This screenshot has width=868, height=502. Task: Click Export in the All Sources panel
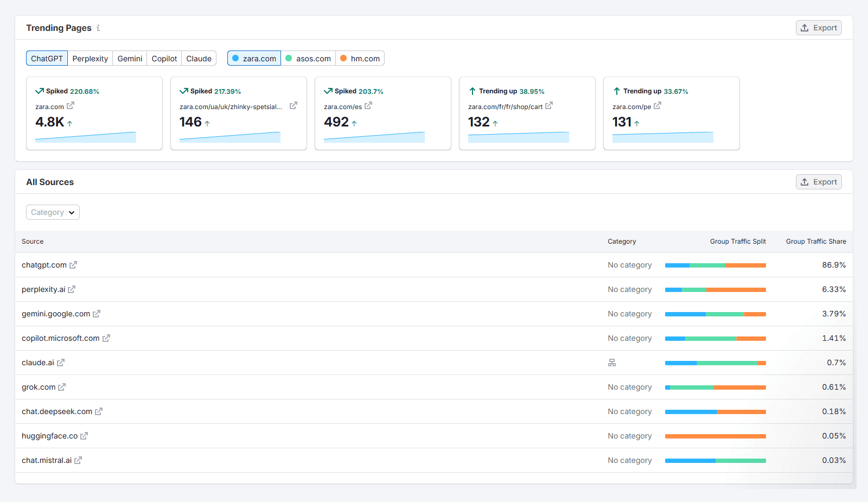tap(819, 182)
